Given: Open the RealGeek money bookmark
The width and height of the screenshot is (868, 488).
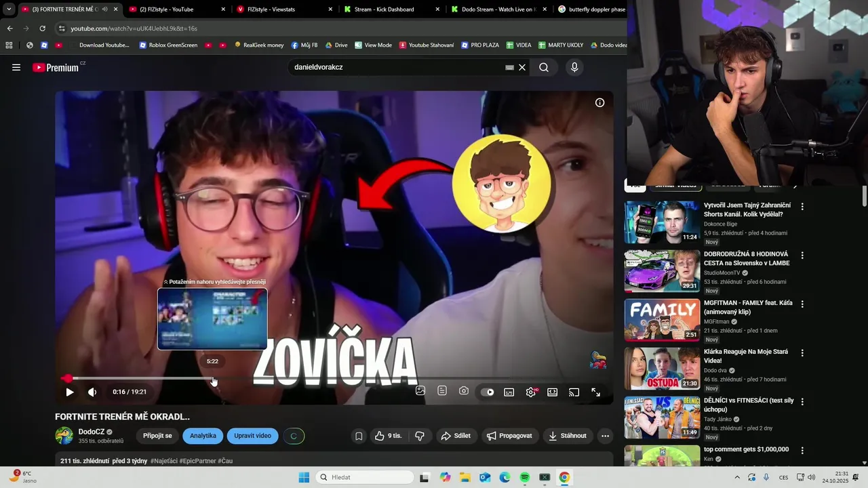Looking at the screenshot, I should click(259, 45).
